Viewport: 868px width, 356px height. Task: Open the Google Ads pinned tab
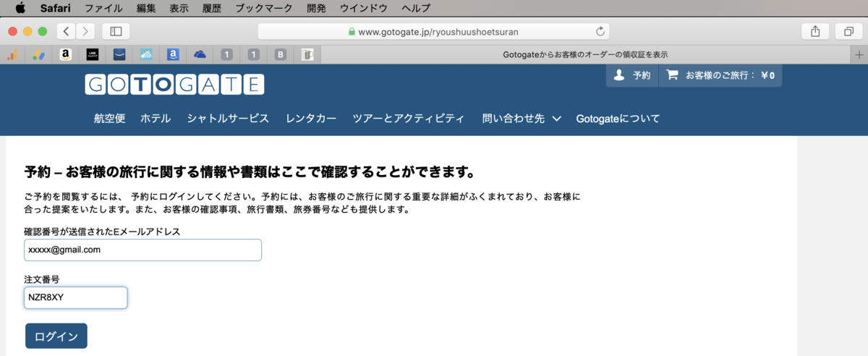[38, 54]
